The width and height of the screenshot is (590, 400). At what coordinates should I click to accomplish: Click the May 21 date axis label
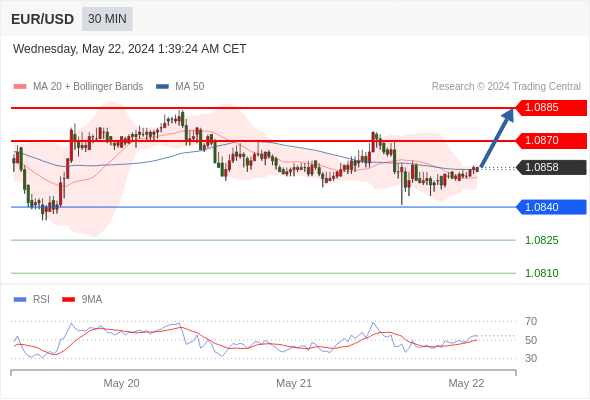[294, 383]
